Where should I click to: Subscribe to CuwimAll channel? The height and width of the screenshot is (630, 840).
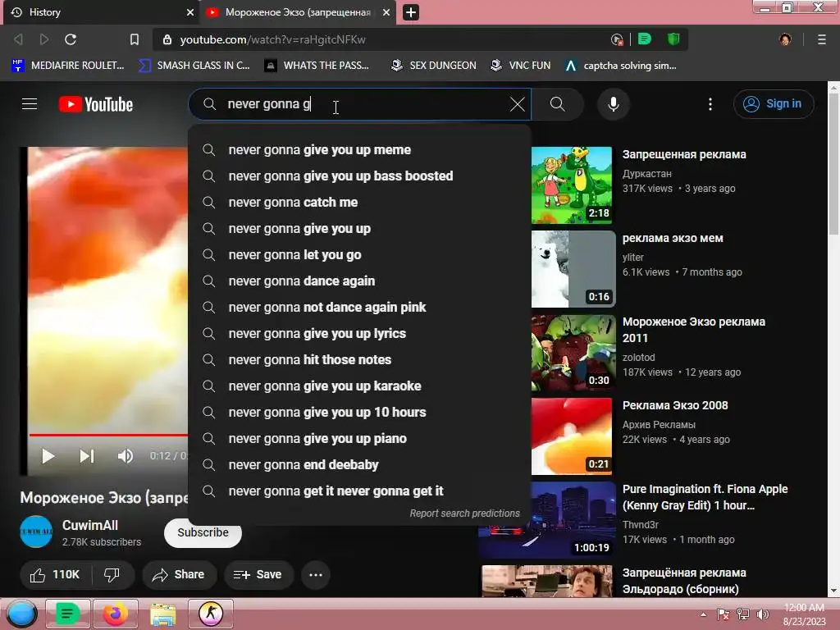point(203,532)
